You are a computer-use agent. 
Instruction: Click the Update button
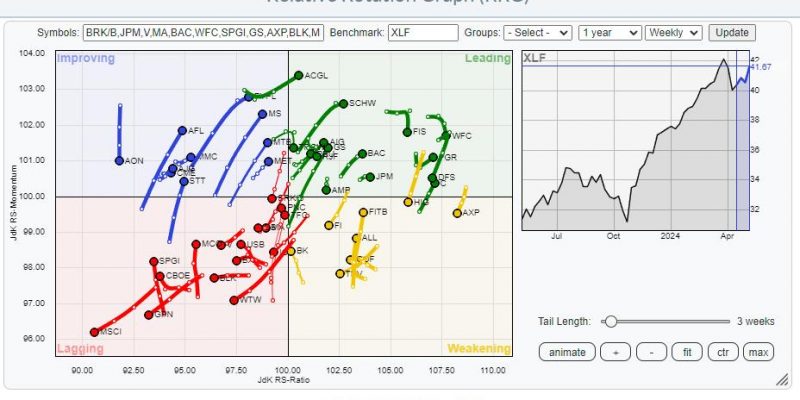(x=732, y=33)
